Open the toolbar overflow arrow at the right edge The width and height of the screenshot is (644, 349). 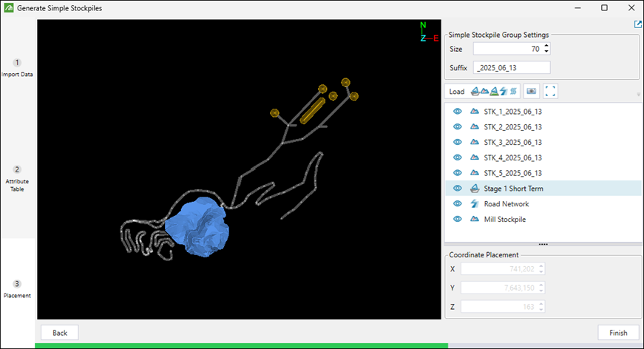[638, 95]
